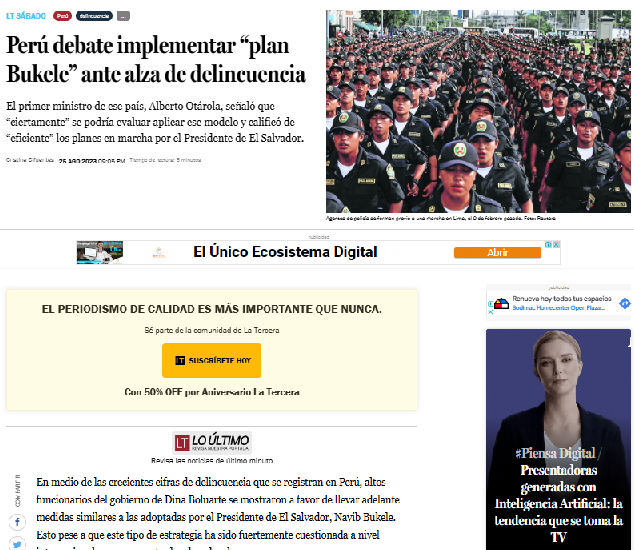Share article via Facebook icon
Image resolution: width=634 pixels, height=550 pixels.
17,522
